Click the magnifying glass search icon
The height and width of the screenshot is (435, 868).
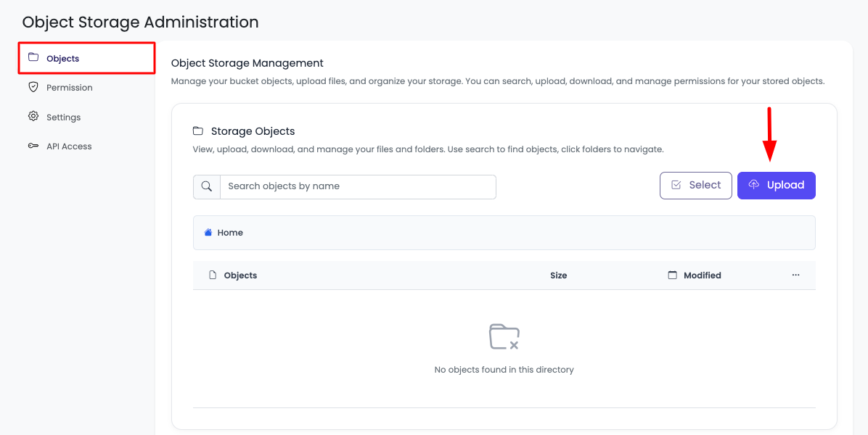(207, 186)
